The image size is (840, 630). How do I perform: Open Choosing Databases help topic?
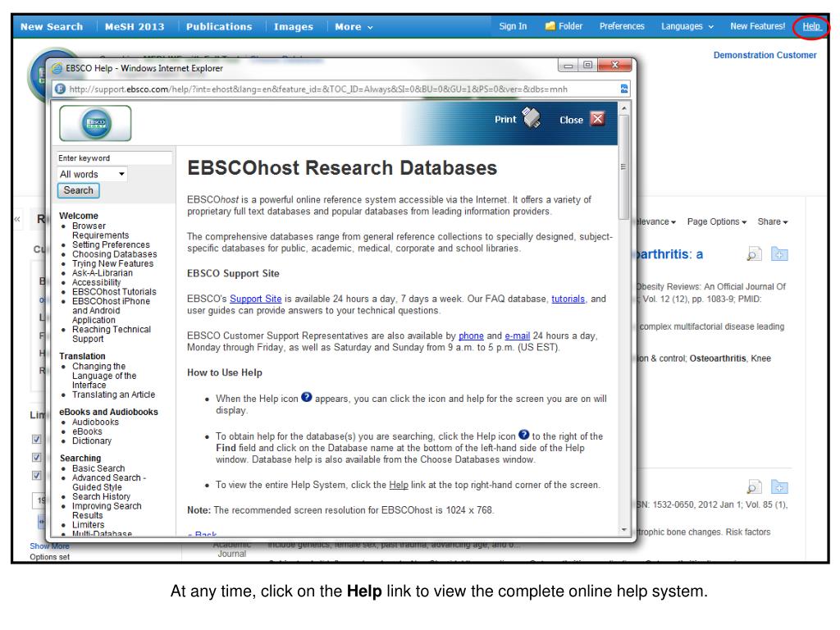[x=115, y=254]
